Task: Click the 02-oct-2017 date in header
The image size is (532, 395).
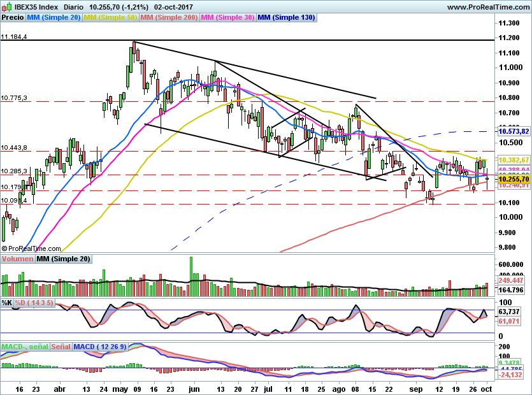Action: (173, 7)
